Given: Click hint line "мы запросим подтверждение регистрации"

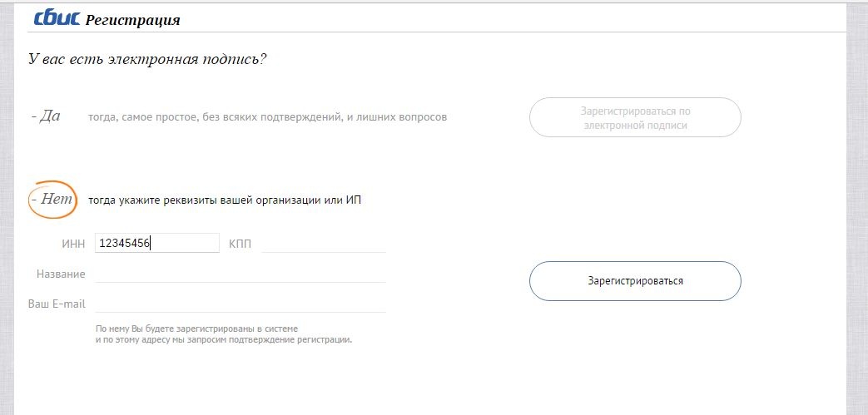Looking at the screenshot, I should pos(224,339).
